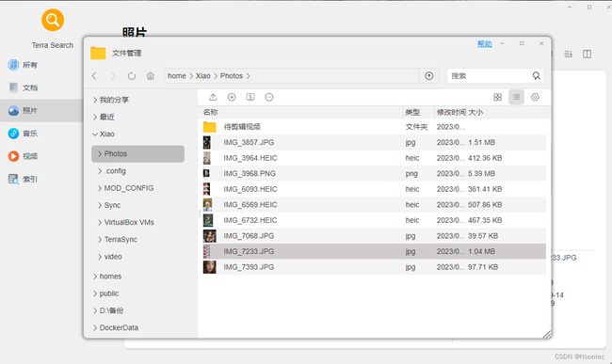This screenshot has height=364, width=612.
Task: Expand the TerraSync tree folder
Action: (100, 240)
